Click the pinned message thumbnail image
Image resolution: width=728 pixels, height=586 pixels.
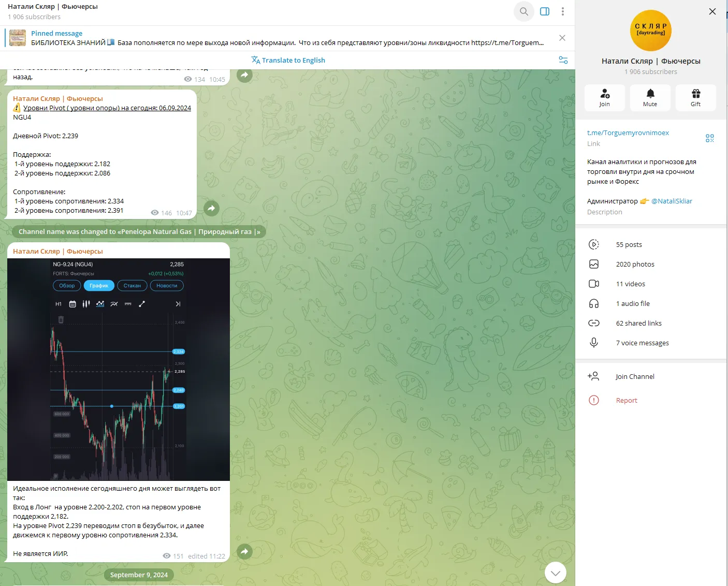(18, 38)
